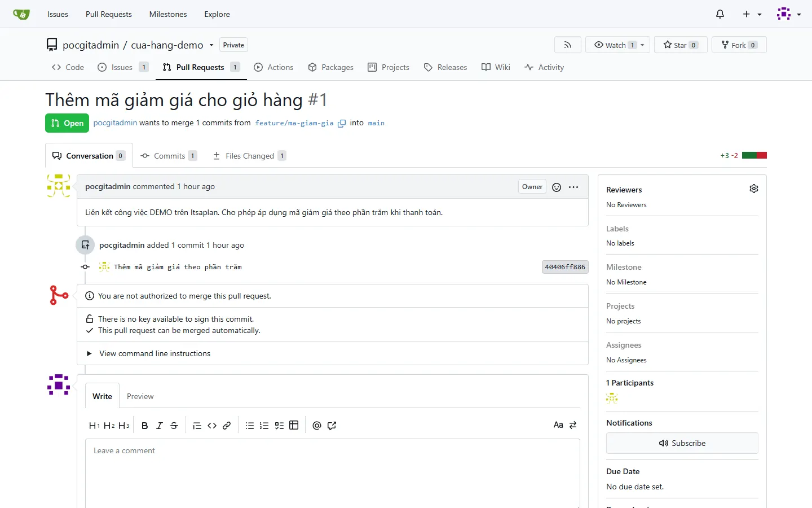
Task: Insert quote block in comment
Action: coord(197,426)
